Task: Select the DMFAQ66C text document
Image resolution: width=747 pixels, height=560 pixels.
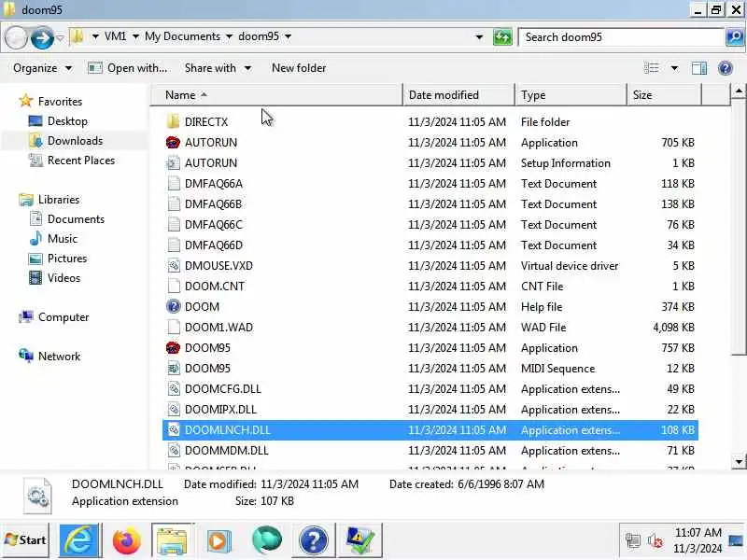Action: point(214,224)
